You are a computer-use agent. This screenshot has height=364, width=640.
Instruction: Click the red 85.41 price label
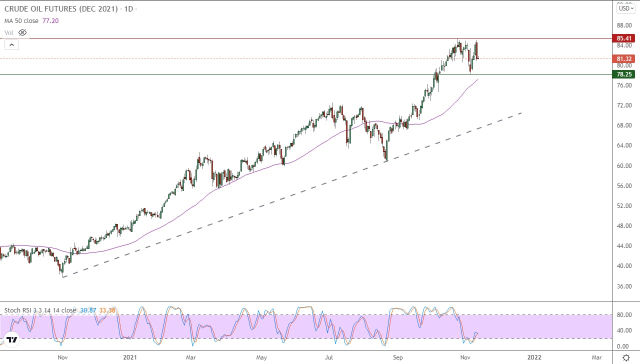click(x=625, y=38)
